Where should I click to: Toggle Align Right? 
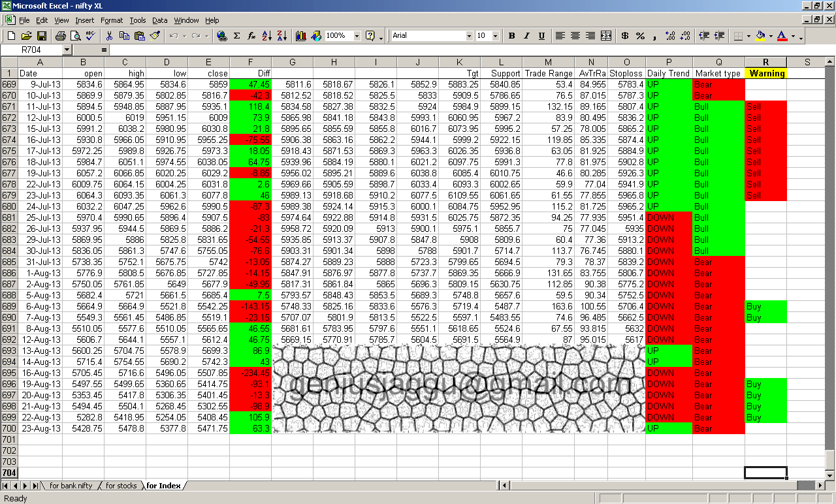coord(590,36)
